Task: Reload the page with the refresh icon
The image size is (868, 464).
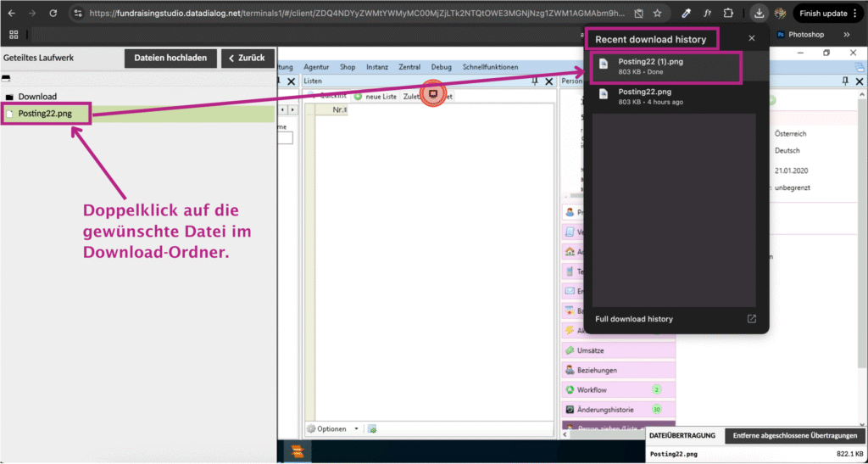Action: (53, 14)
